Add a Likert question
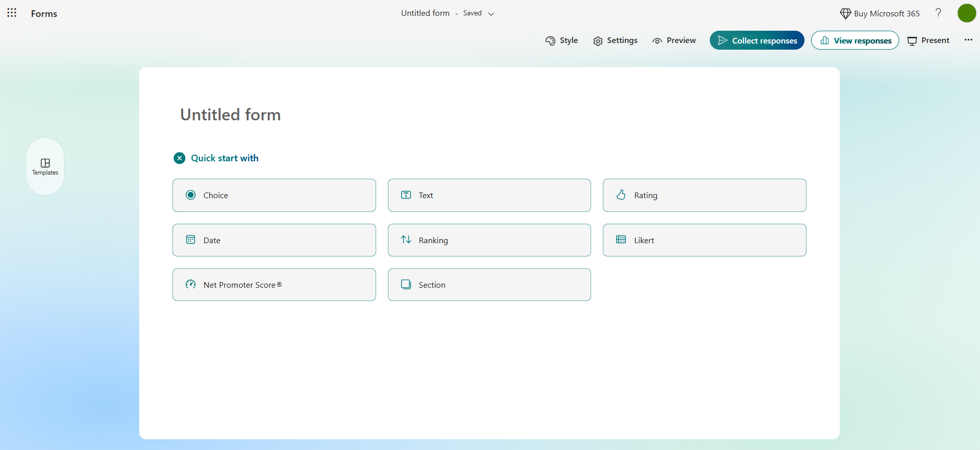Image resolution: width=980 pixels, height=450 pixels. pyautogui.click(x=705, y=240)
